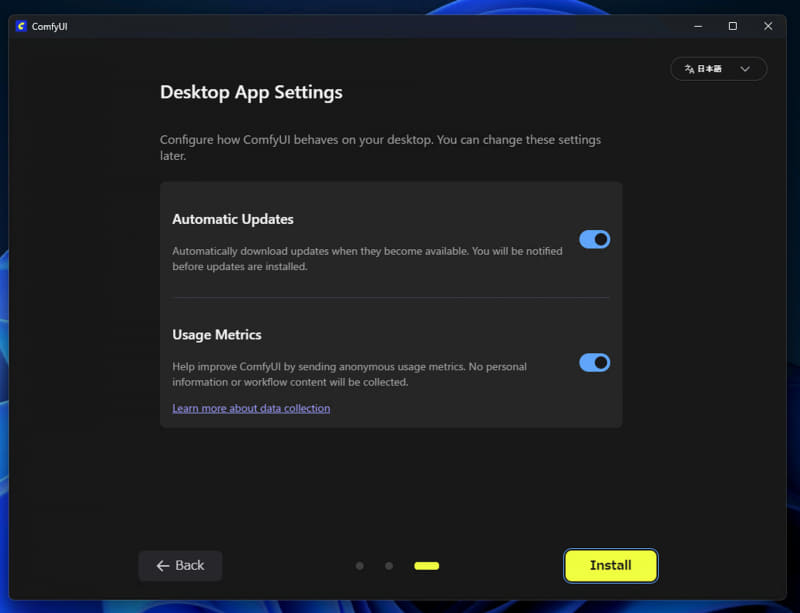The image size is (800, 613).
Task: Click the ComfyUI logo icon in the title bar
Action: (21, 26)
